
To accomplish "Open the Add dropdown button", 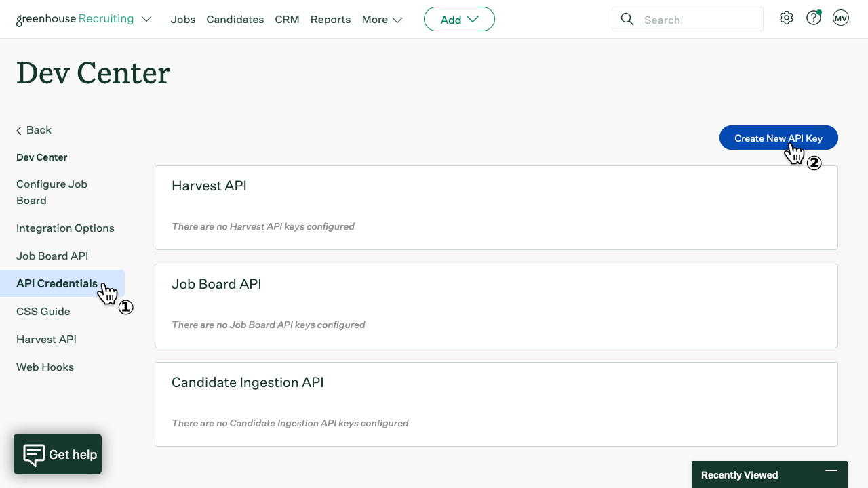I will click(x=459, y=20).
